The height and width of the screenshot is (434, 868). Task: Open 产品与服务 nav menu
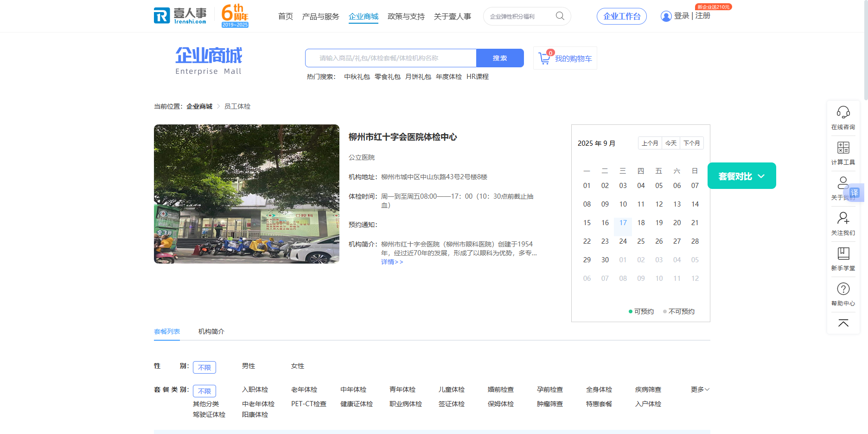click(x=320, y=16)
